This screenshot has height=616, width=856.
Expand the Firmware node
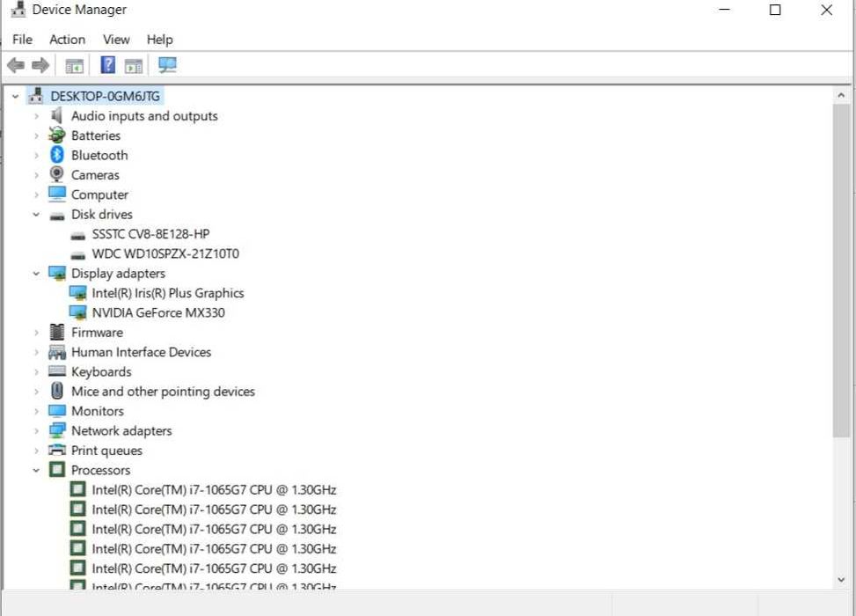click(36, 333)
